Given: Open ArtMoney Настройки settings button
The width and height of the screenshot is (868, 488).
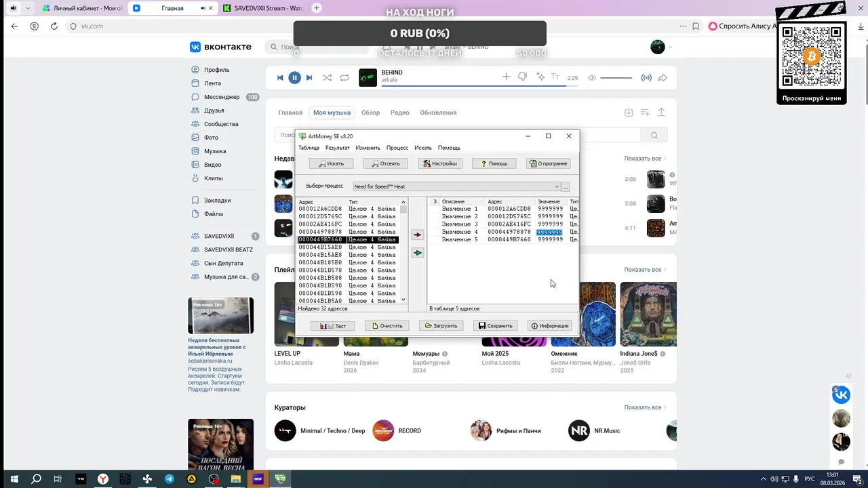Looking at the screenshot, I should click(439, 163).
